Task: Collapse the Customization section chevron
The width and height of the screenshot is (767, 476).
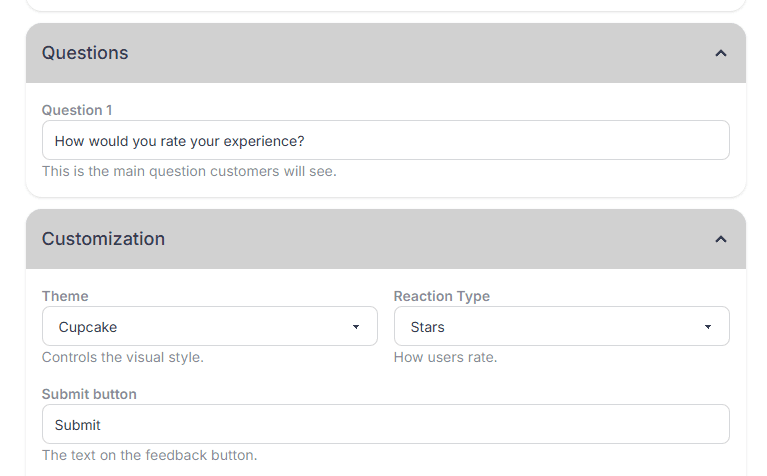Action: (x=720, y=239)
